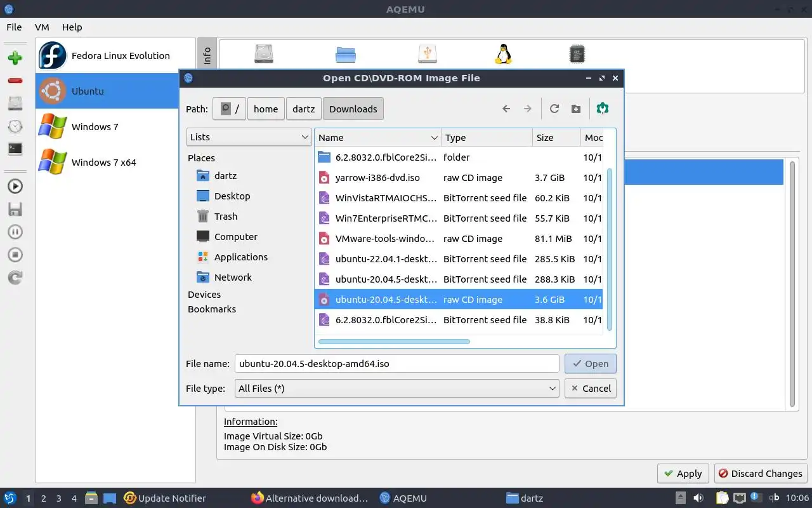
Task: Click the clock snapshot icon in left toolbar
Action: click(x=15, y=126)
